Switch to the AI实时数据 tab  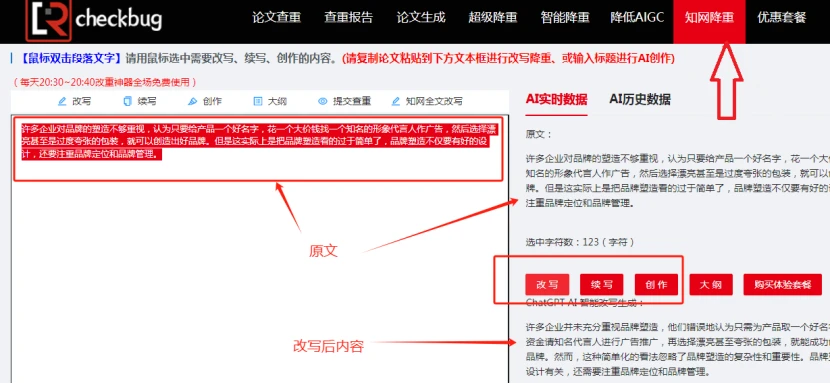(x=556, y=99)
